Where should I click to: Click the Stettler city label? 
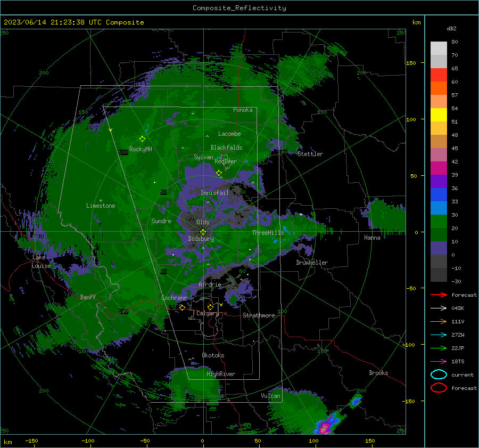(310, 154)
